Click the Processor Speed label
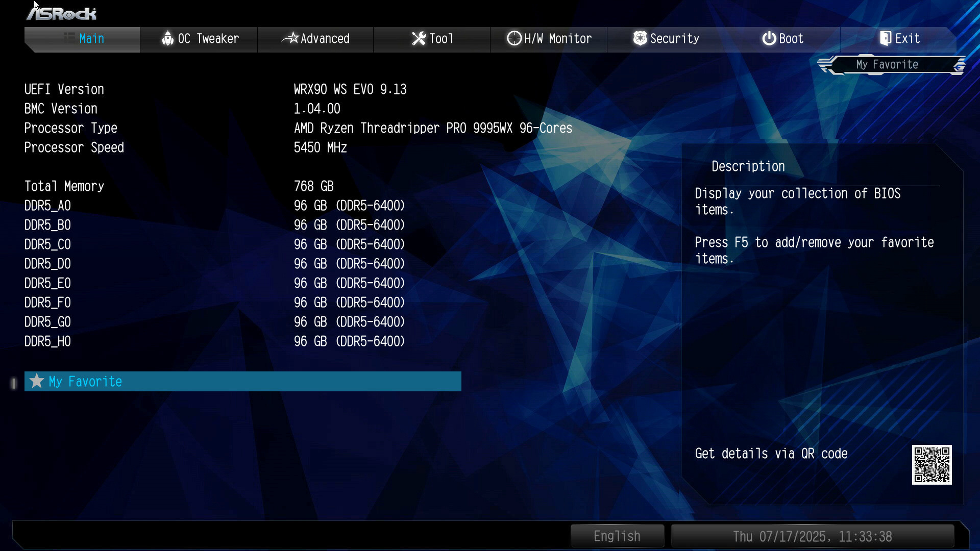 point(74,147)
